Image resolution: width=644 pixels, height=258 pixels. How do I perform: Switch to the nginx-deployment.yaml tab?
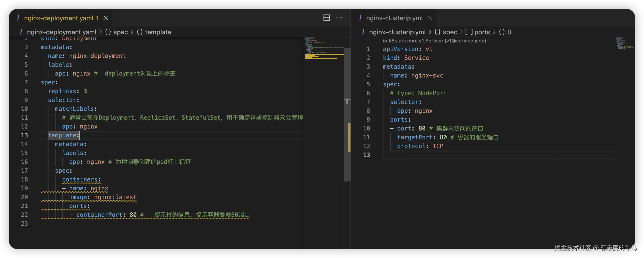tap(59, 18)
